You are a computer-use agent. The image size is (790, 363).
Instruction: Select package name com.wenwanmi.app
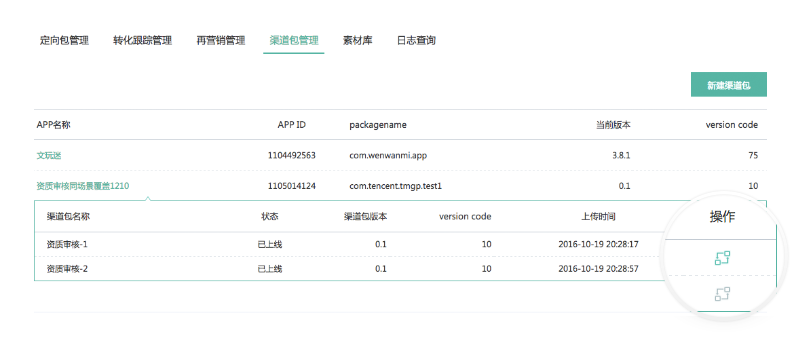click(x=388, y=156)
